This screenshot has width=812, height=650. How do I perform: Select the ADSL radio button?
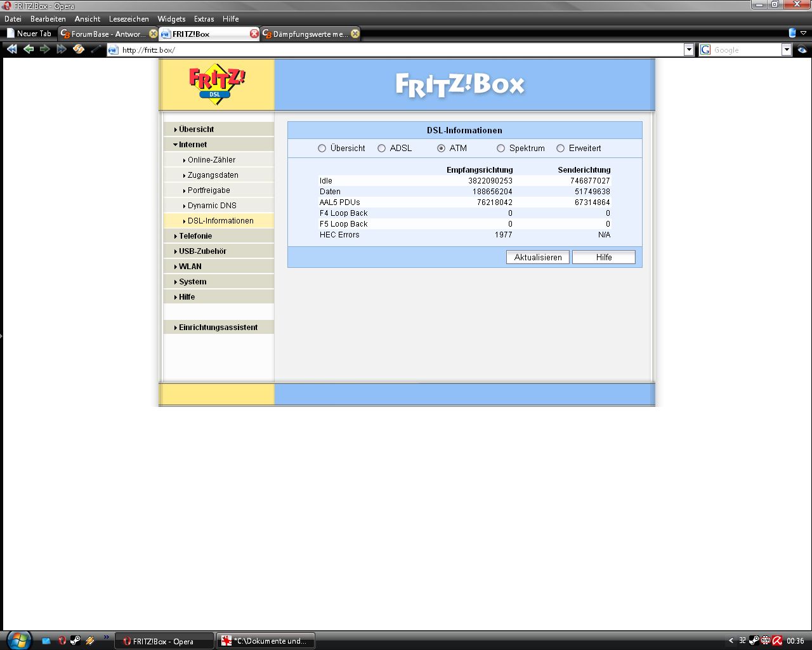381,148
